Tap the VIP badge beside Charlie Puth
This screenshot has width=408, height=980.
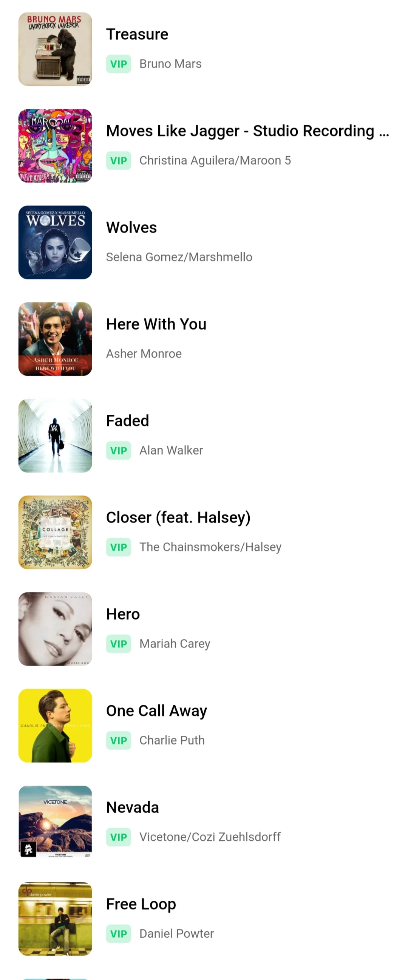coord(118,740)
